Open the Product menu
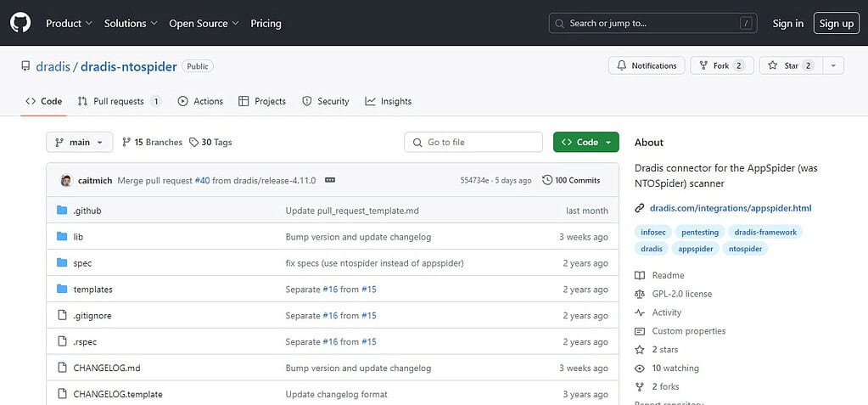868x405 pixels. click(70, 23)
